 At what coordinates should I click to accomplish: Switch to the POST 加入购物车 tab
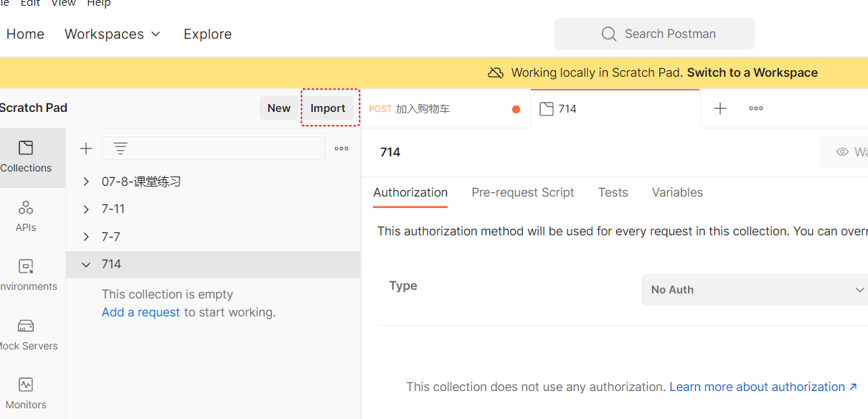(445, 109)
